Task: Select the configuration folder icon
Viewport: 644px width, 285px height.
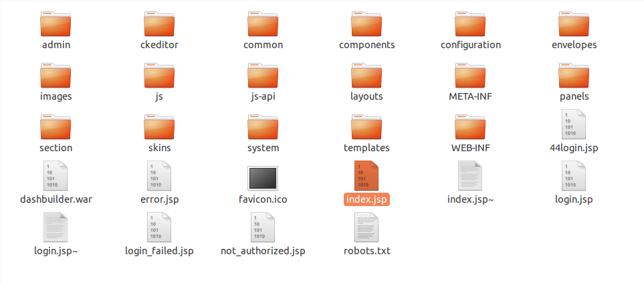Action: (x=470, y=24)
